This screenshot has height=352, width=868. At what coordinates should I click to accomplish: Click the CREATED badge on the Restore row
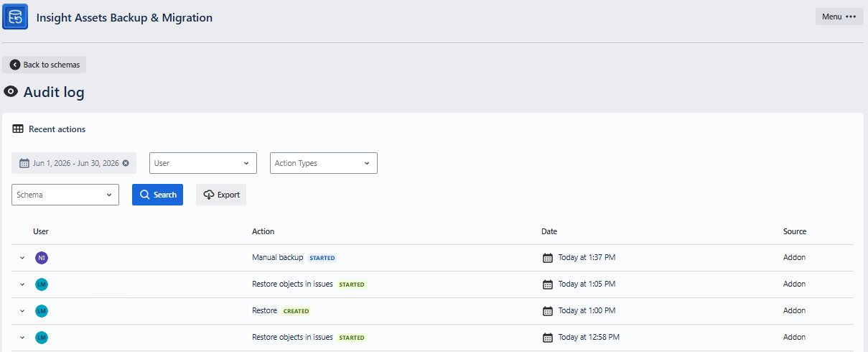coord(296,311)
